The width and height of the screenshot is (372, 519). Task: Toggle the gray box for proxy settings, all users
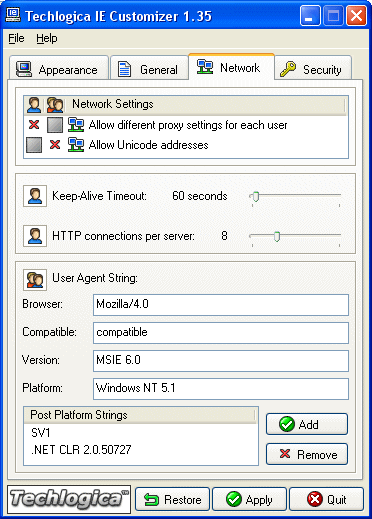(55, 125)
